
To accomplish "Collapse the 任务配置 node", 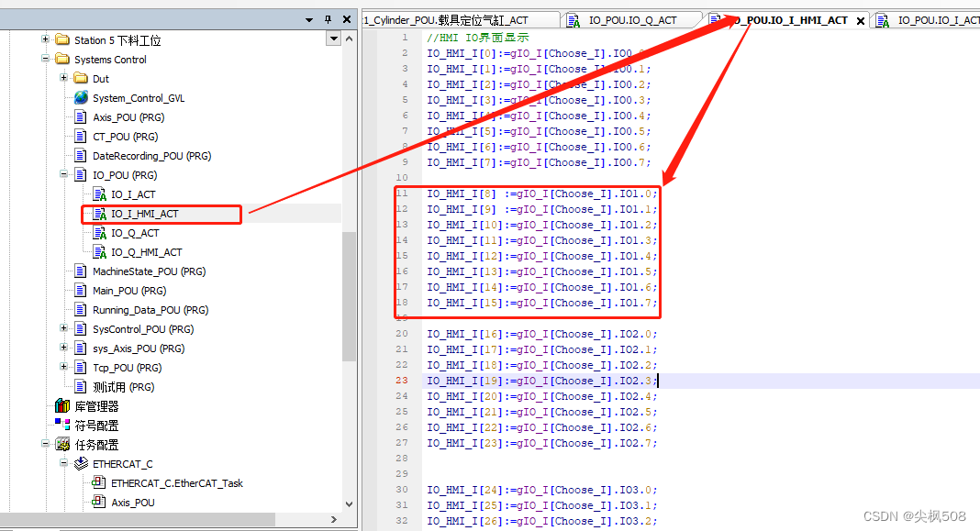I will pyautogui.click(x=45, y=444).
